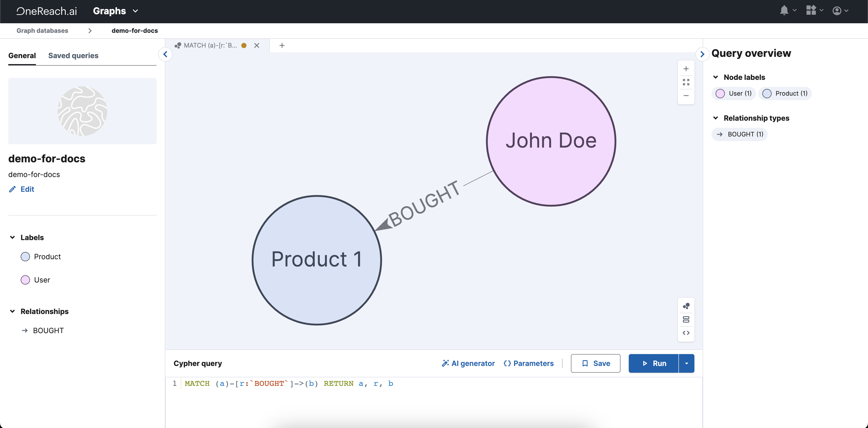Select the Product label in sidebar
The width and height of the screenshot is (868, 428).
coord(47,257)
